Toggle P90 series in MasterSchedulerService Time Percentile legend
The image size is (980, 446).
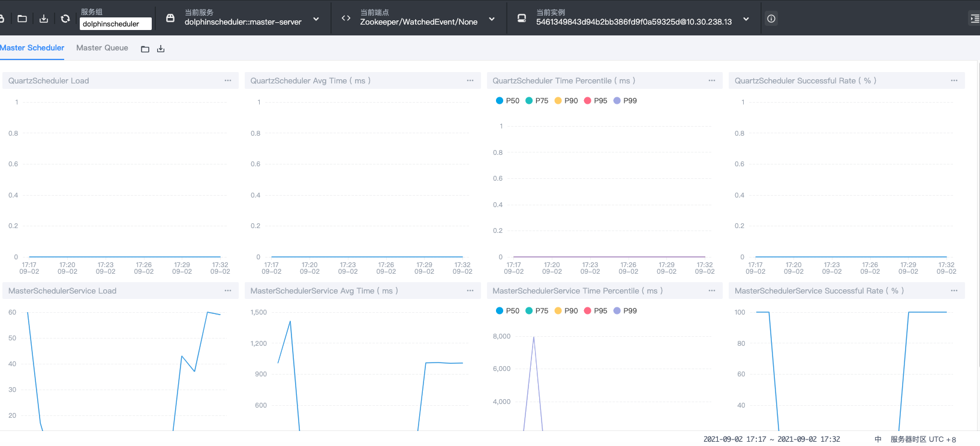click(566, 311)
